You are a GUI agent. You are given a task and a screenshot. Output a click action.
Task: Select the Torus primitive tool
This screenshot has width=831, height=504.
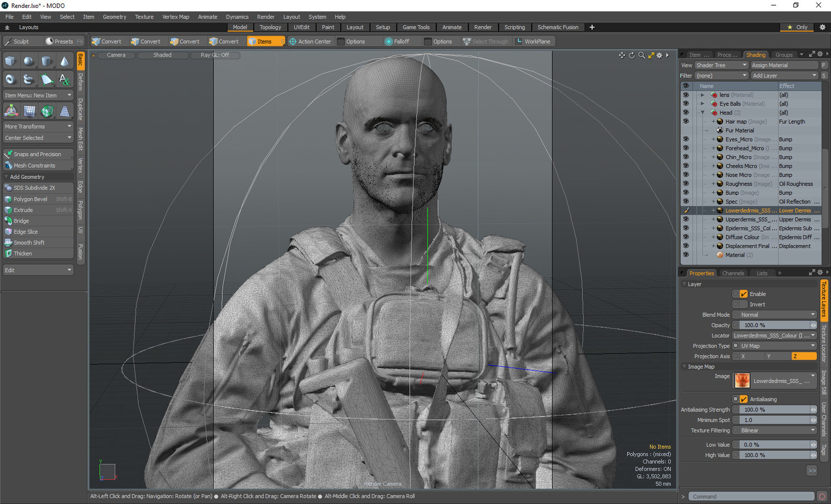tap(10, 79)
